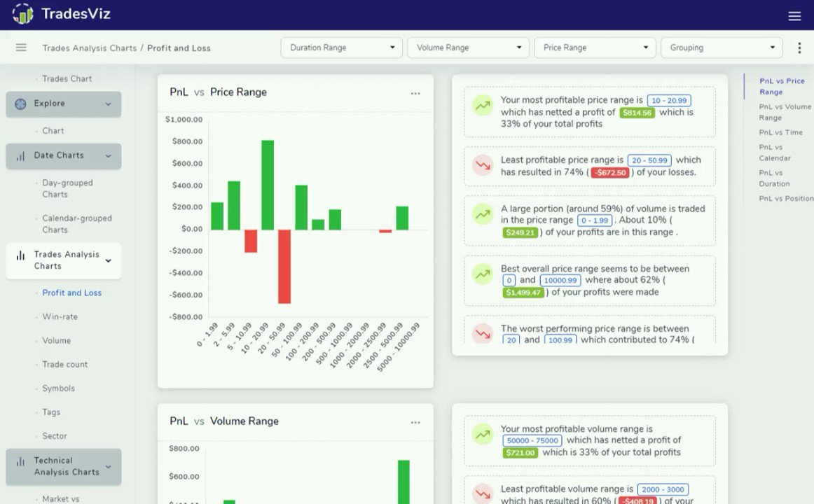Image resolution: width=814 pixels, height=504 pixels.
Task: Click the '-$672.50' loss badge
Action: click(610, 173)
